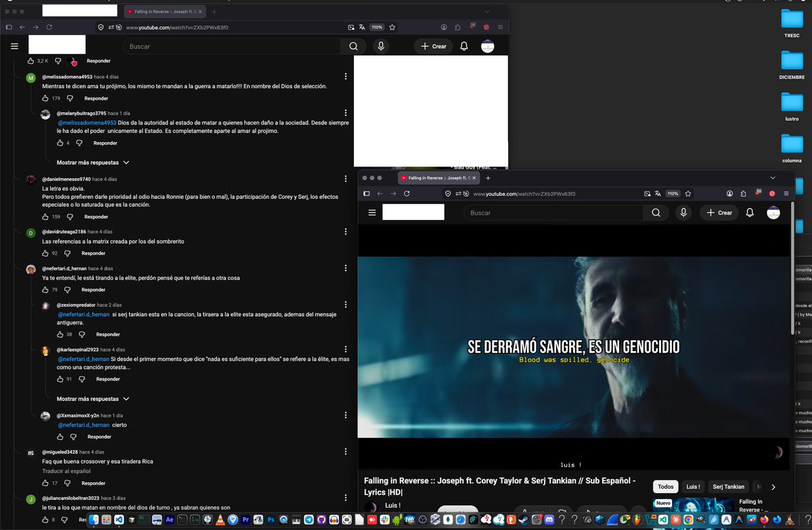
Task: Like danielmeneses9740 comment with 159 likes
Action: (x=46, y=217)
